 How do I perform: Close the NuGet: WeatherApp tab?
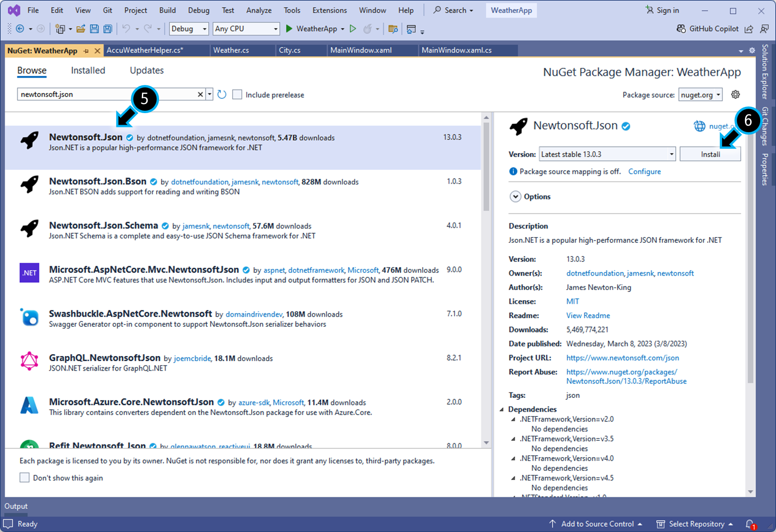point(97,51)
